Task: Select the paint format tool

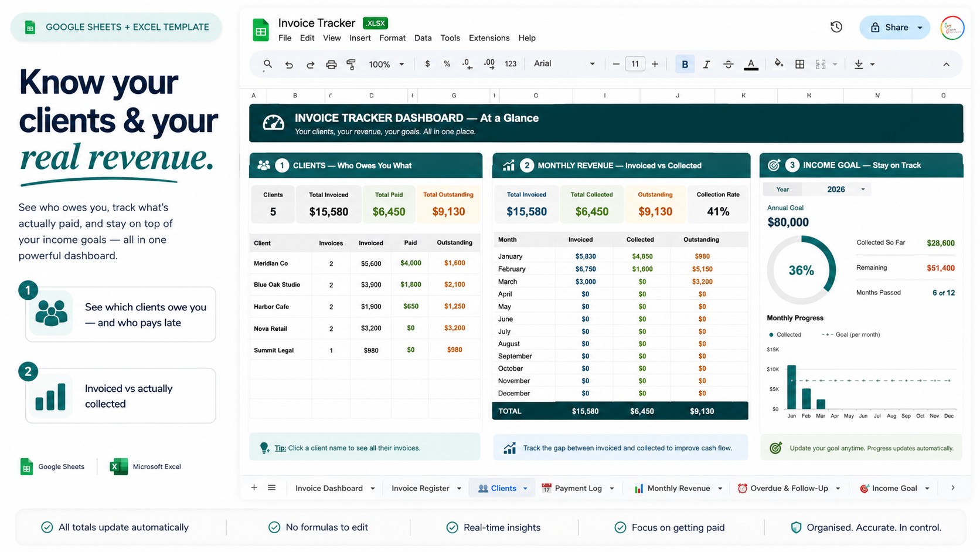Action: (x=351, y=65)
